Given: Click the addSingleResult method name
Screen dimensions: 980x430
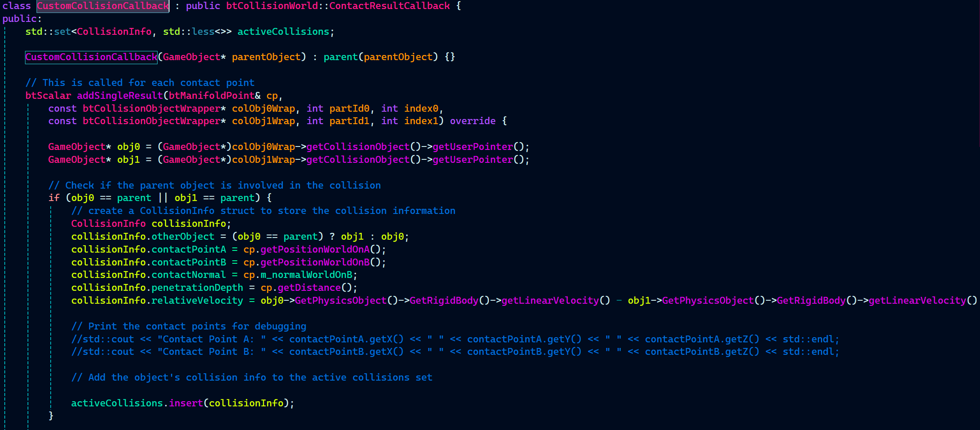Looking at the screenshot, I should [x=120, y=96].
